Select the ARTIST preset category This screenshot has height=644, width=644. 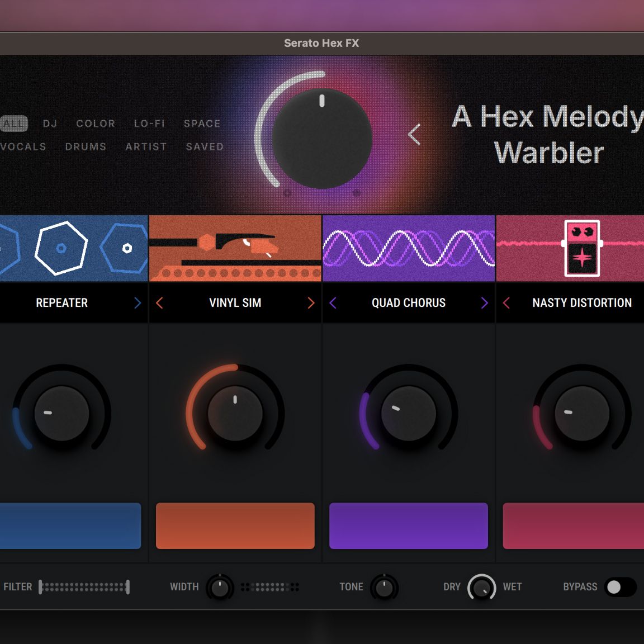pyautogui.click(x=146, y=146)
